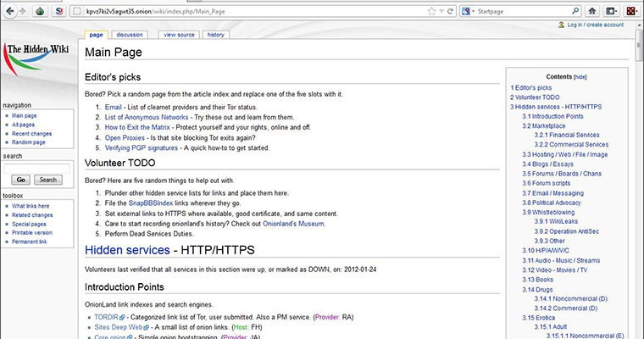Click the Hidden services heading link

click(127, 250)
